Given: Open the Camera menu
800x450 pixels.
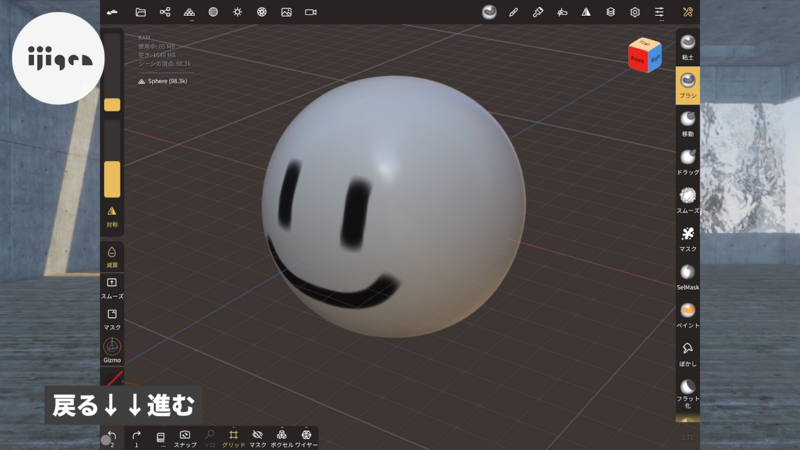Looking at the screenshot, I should [x=311, y=12].
